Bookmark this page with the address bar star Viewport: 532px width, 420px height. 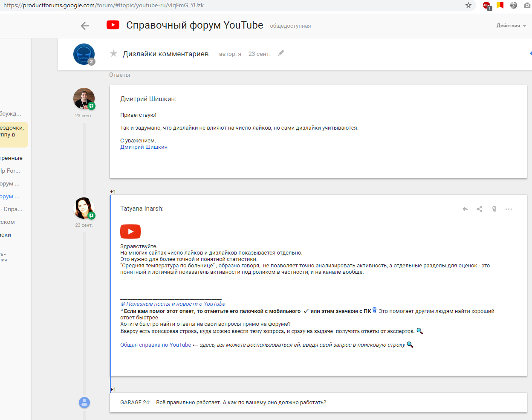pyautogui.click(x=468, y=5)
